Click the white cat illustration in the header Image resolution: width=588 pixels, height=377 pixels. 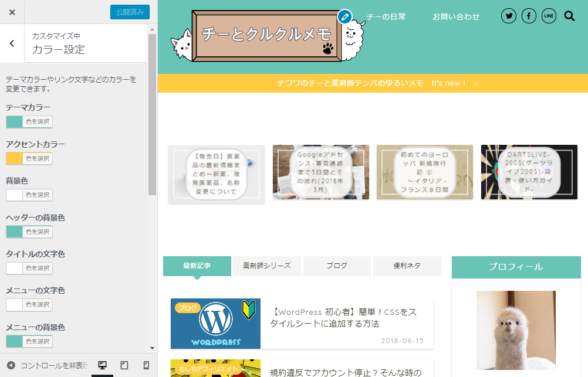[x=182, y=43]
